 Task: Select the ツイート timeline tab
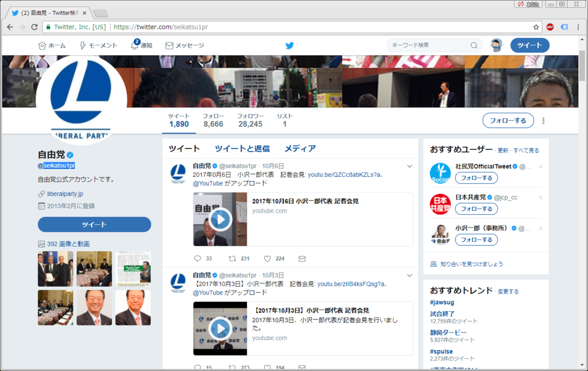pos(184,149)
